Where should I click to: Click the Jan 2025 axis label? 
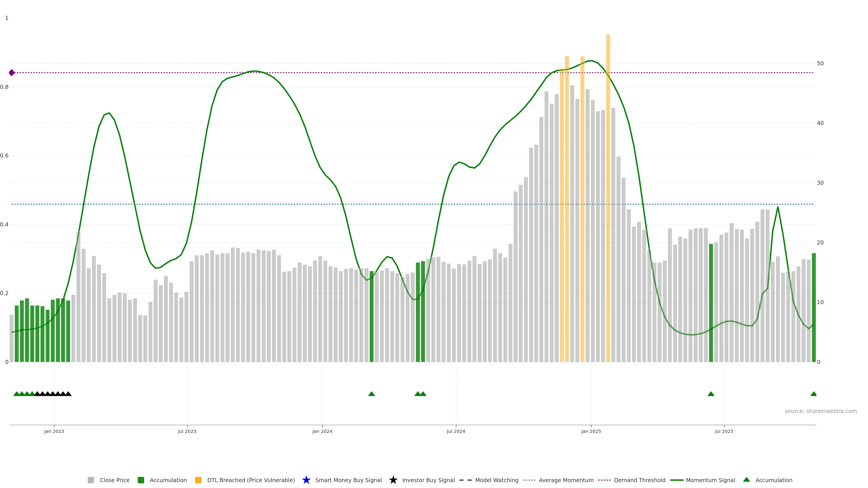[x=591, y=431]
